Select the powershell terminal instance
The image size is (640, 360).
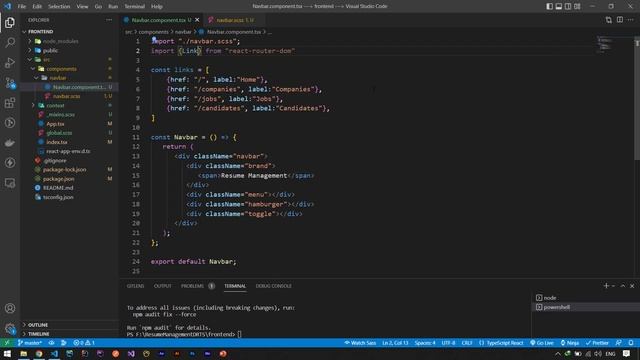(x=585, y=307)
